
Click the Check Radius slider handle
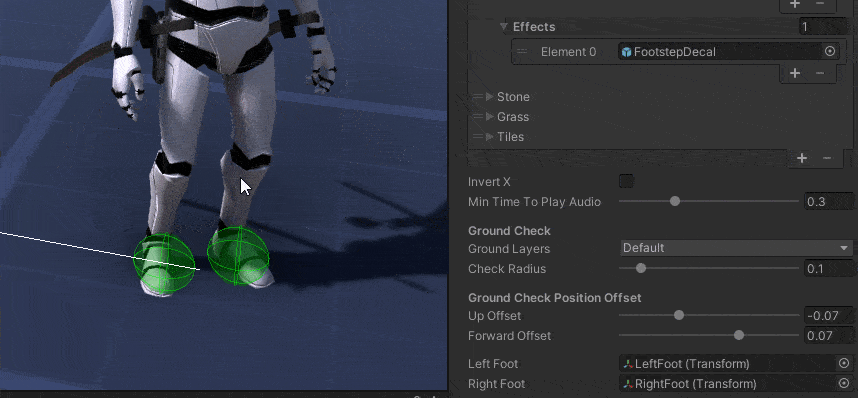(x=641, y=268)
